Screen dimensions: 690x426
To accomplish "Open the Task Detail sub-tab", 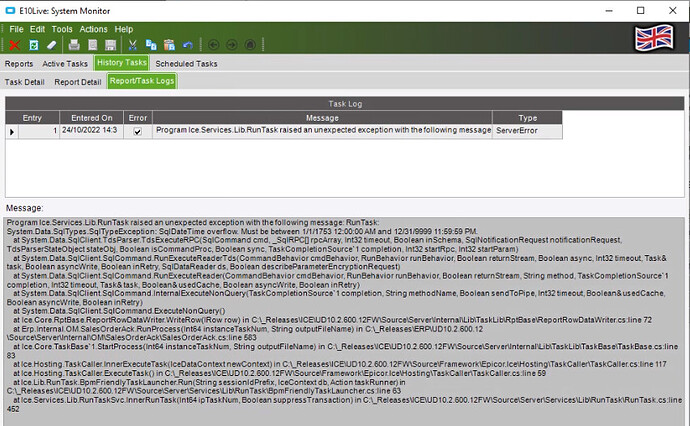I will pos(25,82).
